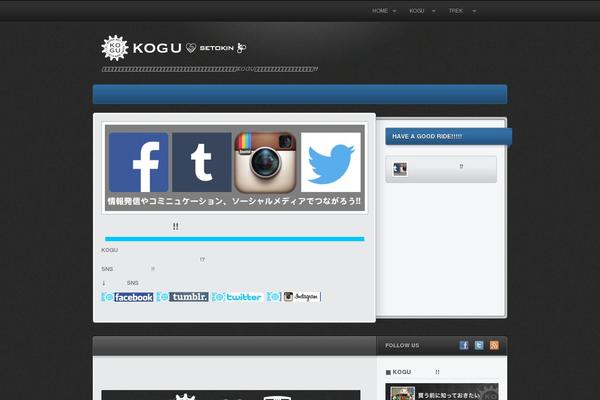Click the large Tumblr icon in banner
This screenshot has width=600, height=400.
coord(202,162)
